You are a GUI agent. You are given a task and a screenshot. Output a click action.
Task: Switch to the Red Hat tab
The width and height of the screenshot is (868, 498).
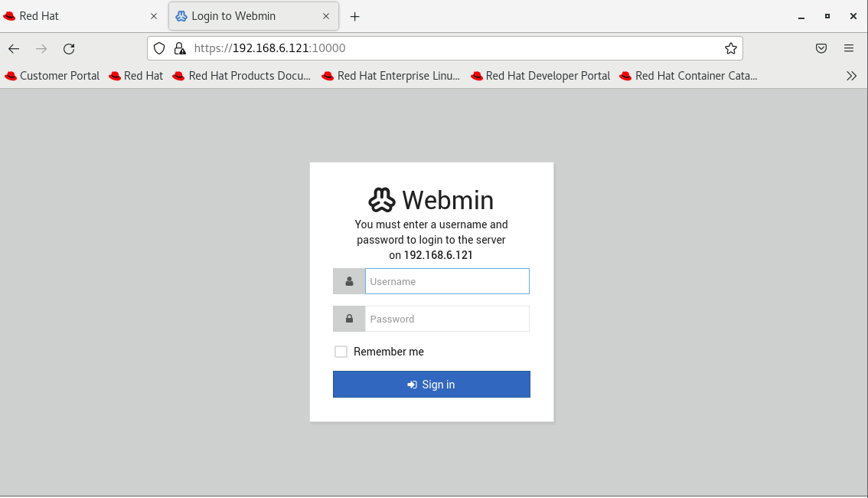coord(80,16)
